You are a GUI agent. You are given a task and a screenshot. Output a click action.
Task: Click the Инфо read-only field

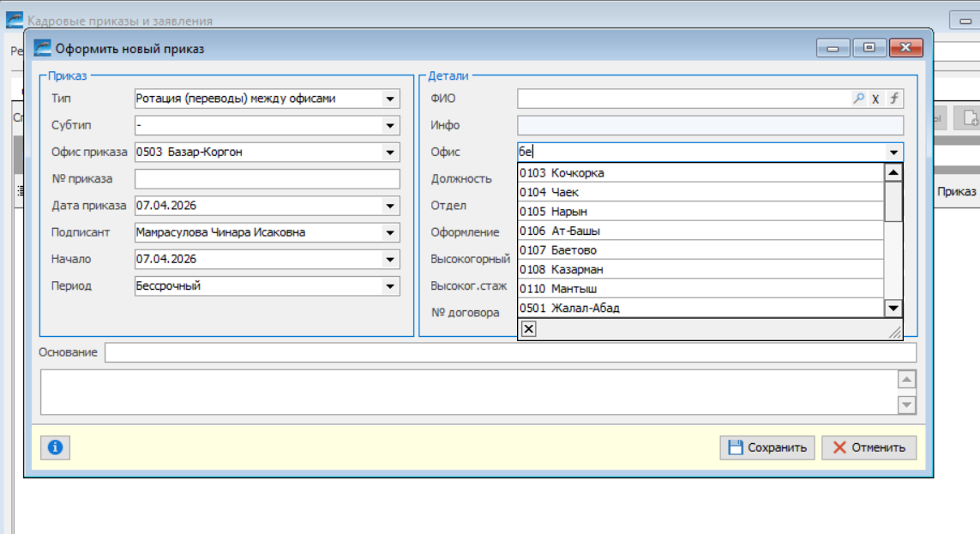[710, 125]
